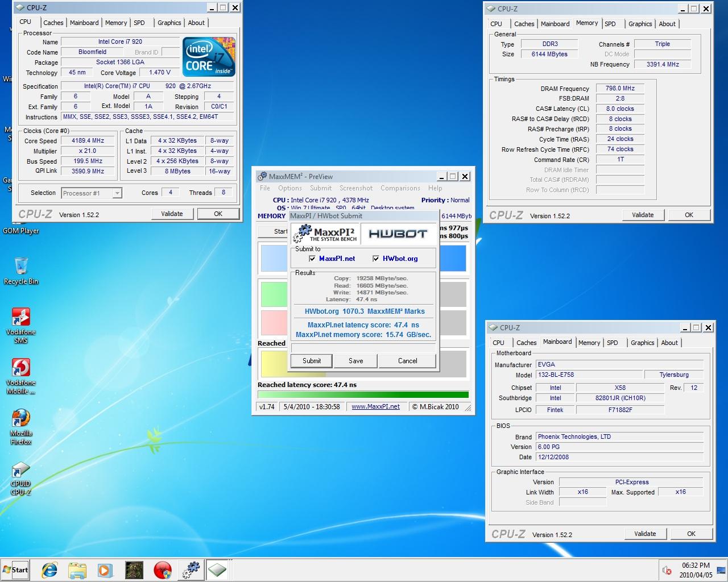The width and height of the screenshot is (728, 582).
Task: Click Submit button in HWbot Submit dialog
Action: coord(312,361)
